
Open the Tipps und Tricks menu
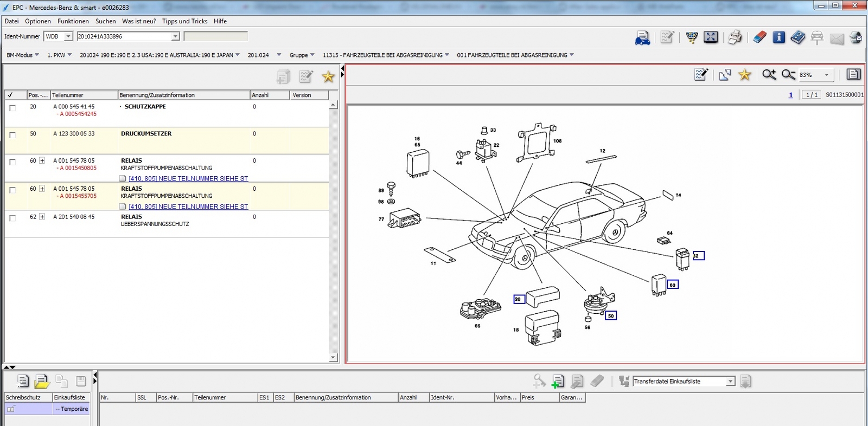(x=184, y=21)
